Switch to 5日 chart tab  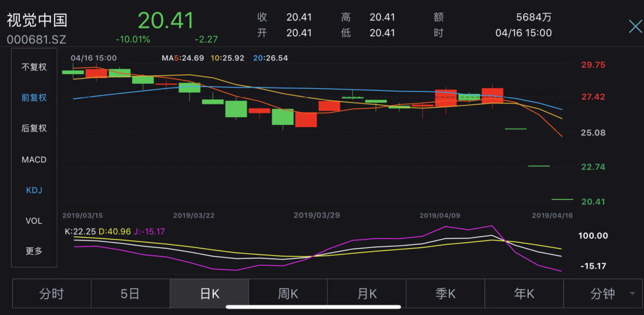pos(130,294)
